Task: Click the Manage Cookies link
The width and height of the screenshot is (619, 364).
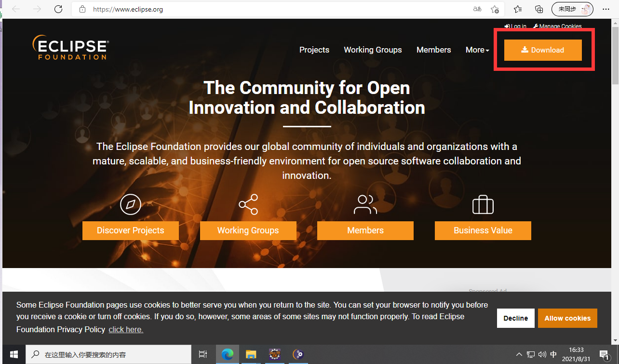Action: pos(557,26)
